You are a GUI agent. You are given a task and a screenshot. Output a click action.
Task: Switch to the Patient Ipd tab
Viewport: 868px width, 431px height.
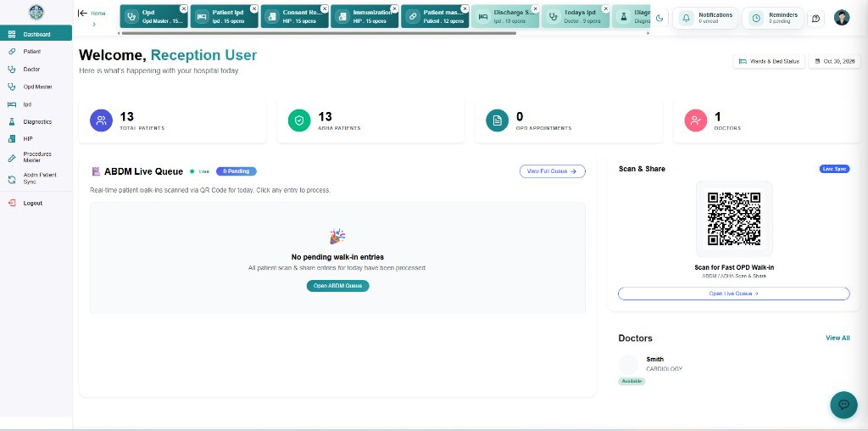pyautogui.click(x=225, y=17)
